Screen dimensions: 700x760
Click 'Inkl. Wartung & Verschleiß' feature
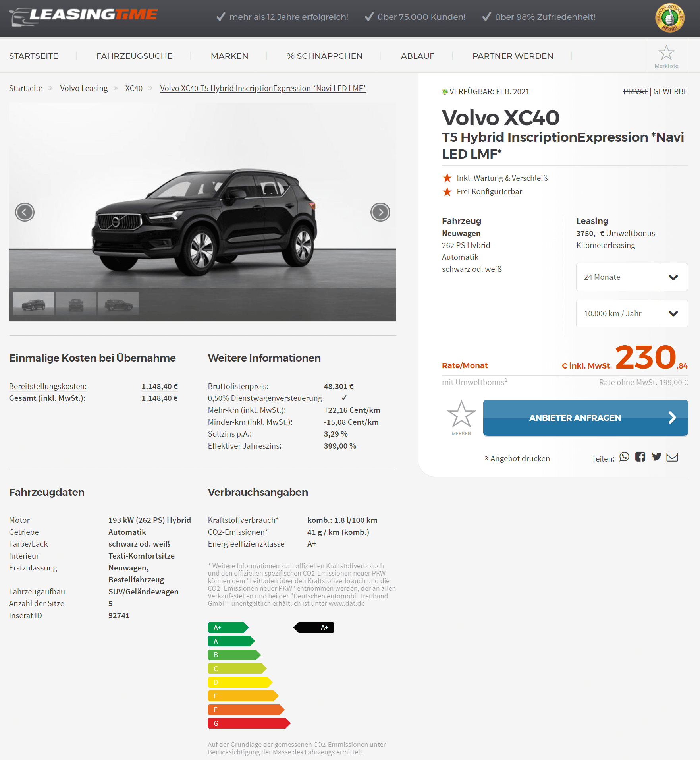pyautogui.click(x=502, y=178)
